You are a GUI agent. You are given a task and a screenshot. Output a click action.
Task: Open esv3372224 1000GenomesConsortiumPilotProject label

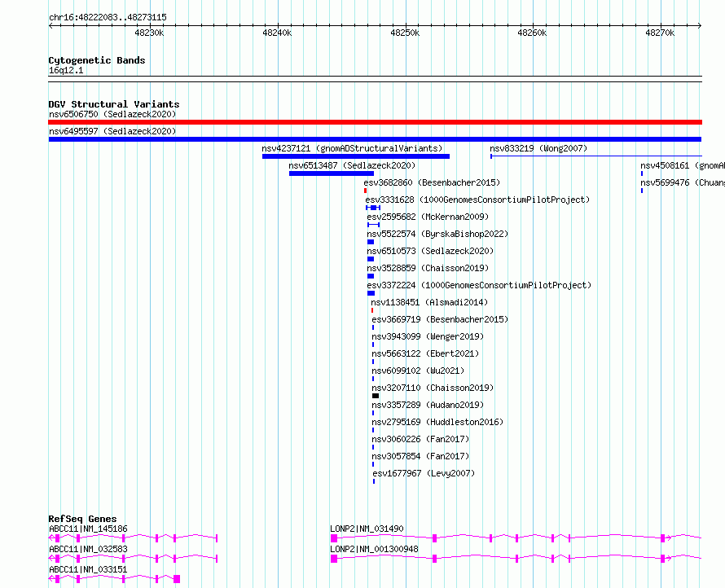[479, 285]
